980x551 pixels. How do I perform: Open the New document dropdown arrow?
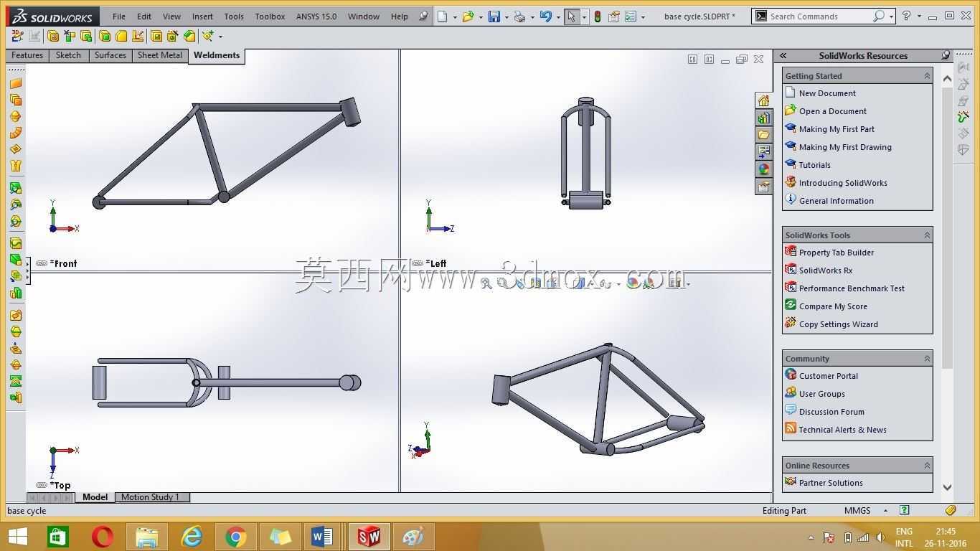455,17
